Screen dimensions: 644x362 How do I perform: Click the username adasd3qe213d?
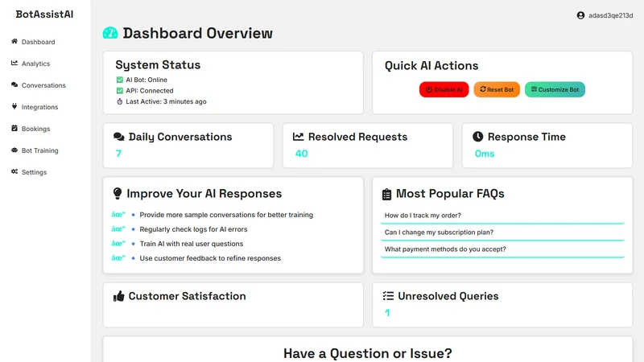click(611, 15)
